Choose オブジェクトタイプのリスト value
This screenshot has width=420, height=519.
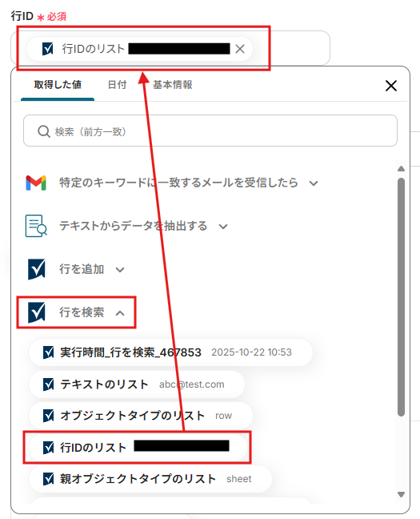[141, 416]
